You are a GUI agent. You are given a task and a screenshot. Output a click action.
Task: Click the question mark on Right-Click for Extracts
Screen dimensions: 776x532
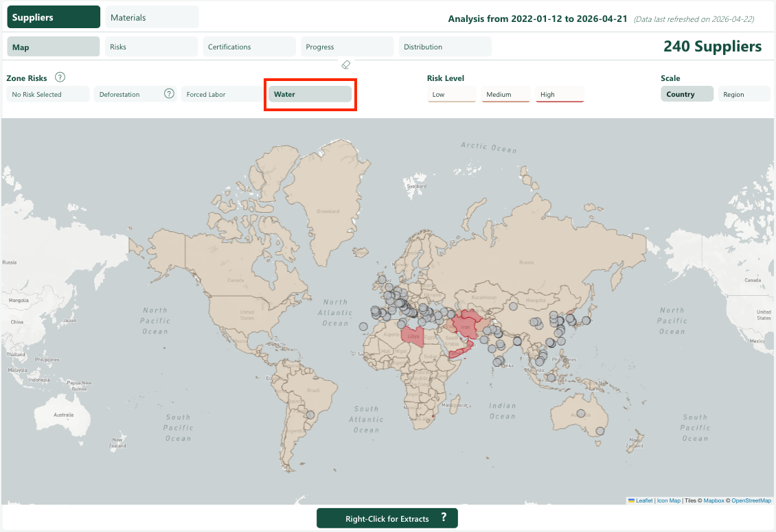coord(444,517)
